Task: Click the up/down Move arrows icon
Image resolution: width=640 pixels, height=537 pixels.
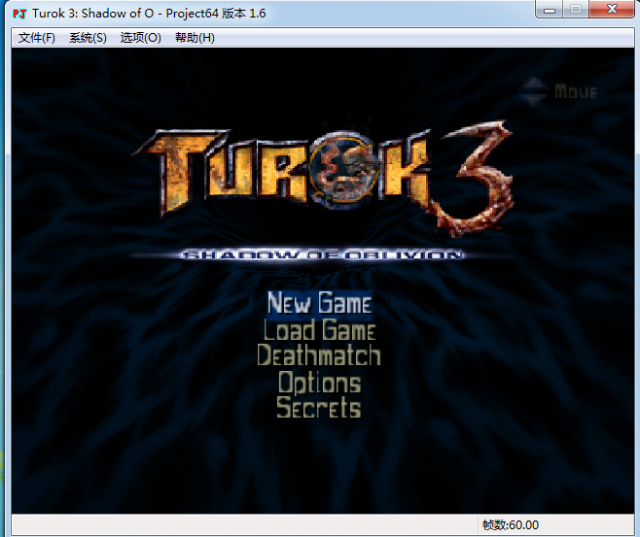Action: 536,91
